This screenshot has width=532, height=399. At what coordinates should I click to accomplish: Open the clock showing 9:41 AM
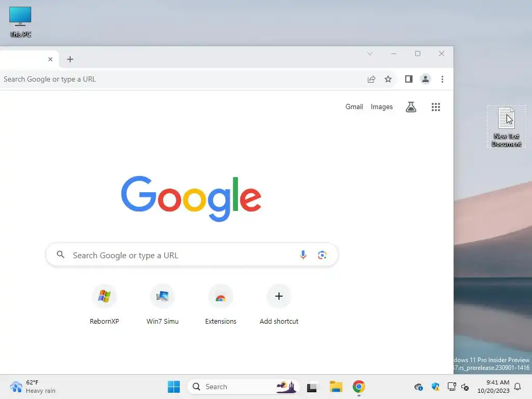point(494,387)
